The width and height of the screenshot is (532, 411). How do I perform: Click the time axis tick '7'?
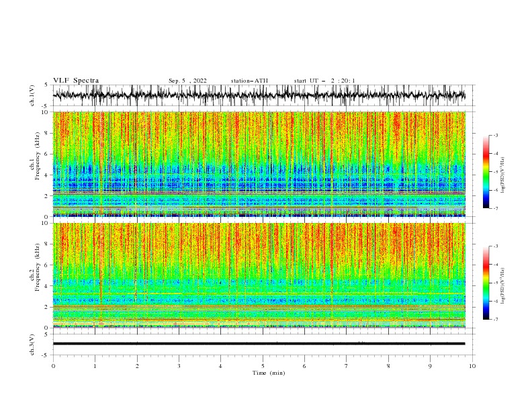347,366
